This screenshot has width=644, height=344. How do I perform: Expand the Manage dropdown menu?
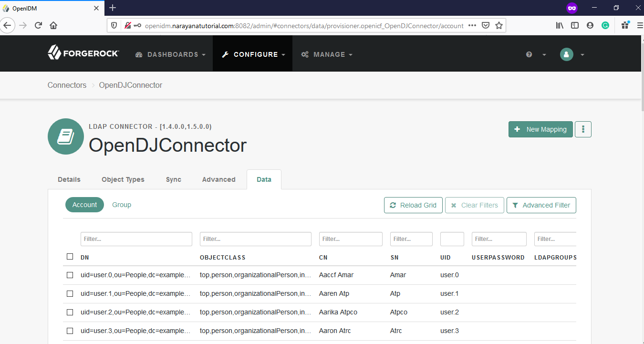[x=327, y=54]
